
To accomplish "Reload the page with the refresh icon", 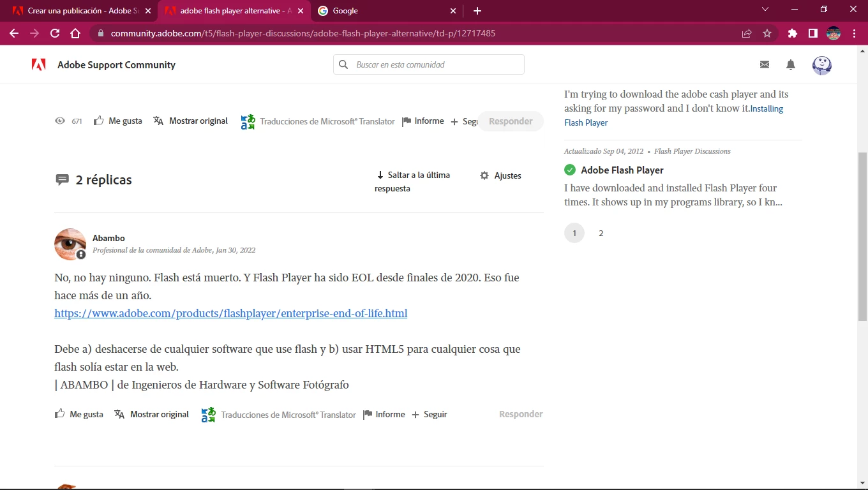I will point(55,33).
